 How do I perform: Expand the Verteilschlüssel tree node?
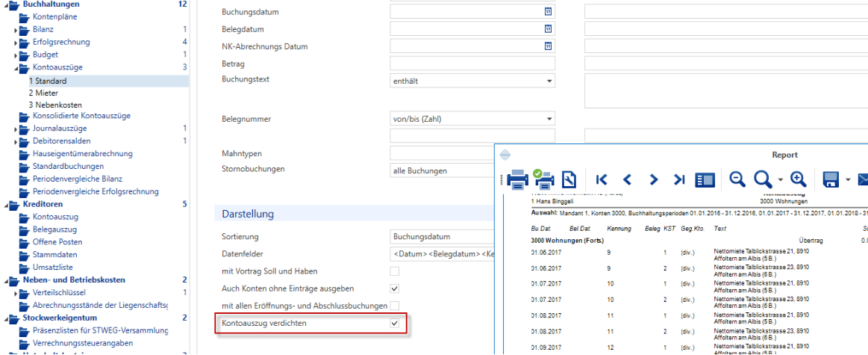click(16, 294)
